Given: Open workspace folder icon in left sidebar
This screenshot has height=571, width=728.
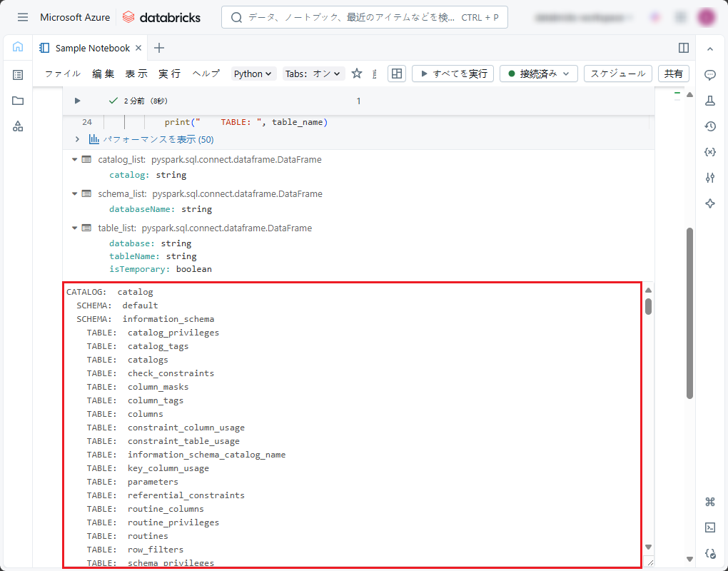Looking at the screenshot, I should 18,101.
